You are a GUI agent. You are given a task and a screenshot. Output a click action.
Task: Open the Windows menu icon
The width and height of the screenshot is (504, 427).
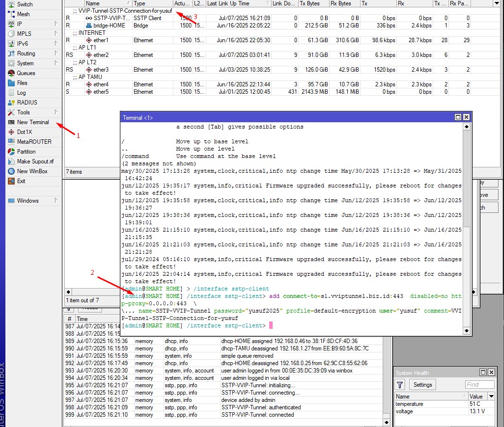click(x=11, y=201)
